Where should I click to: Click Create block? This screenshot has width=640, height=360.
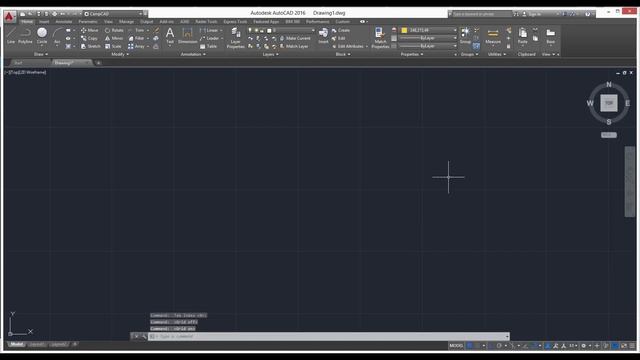click(x=341, y=30)
